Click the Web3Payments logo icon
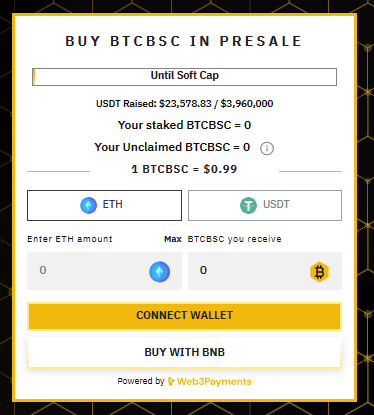The image size is (374, 415). (x=171, y=381)
